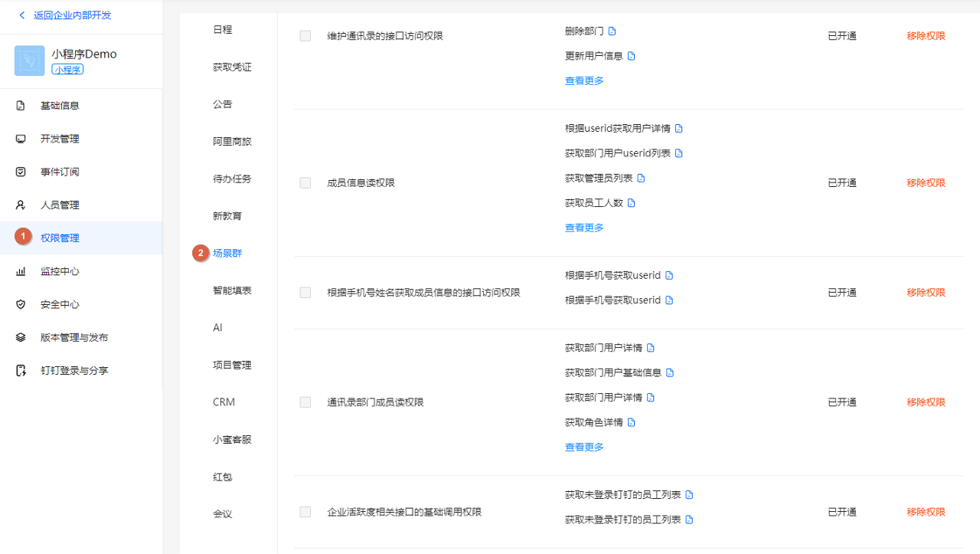Switch to the 场景群 category tab

click(x=227, y=253)
